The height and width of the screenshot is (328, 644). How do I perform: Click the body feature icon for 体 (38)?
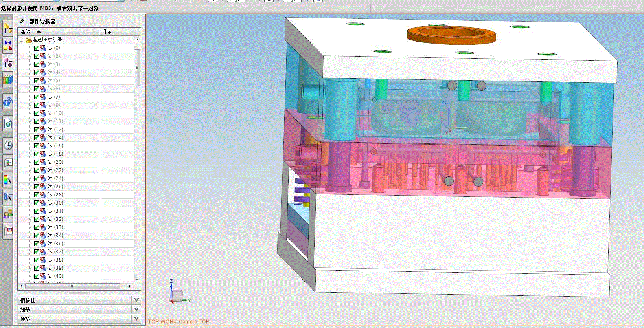pyautogui.click(x=43, y=260)
